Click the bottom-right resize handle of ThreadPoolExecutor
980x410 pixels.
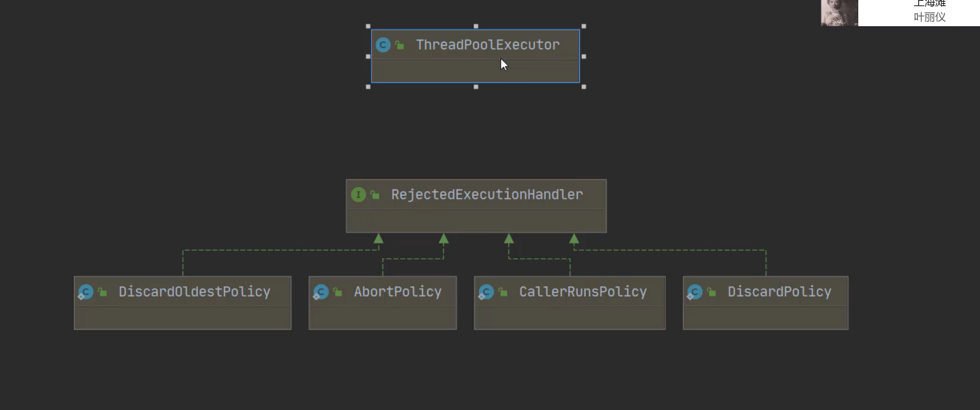point(584,87)
